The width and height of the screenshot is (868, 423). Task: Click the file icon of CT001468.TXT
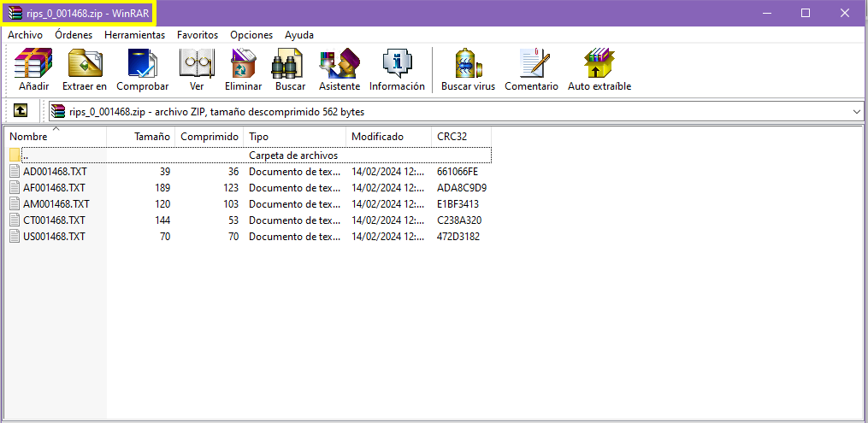(x=15, y=220)
